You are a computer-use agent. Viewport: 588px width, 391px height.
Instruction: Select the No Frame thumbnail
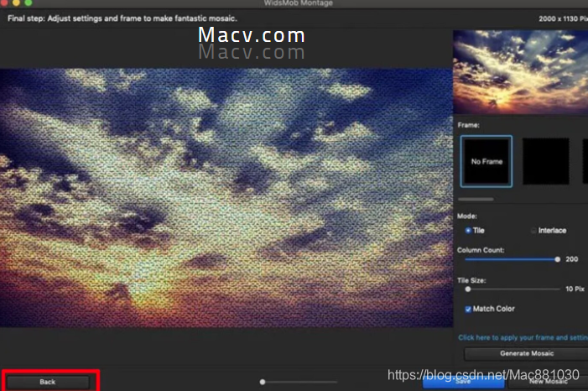coord(486,161)
